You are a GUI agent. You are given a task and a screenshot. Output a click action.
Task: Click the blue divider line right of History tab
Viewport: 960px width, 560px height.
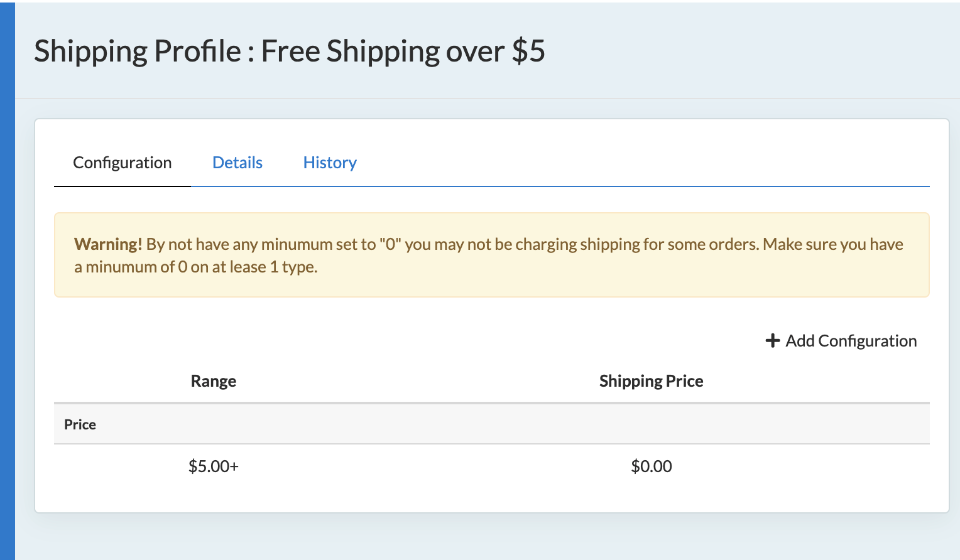[x=628, y=186]
